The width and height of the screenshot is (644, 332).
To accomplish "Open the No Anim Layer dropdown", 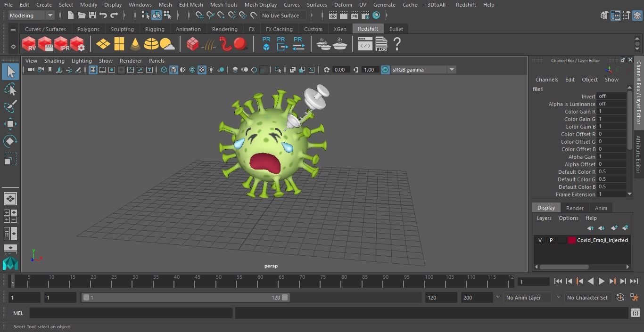I will point(527,298).
